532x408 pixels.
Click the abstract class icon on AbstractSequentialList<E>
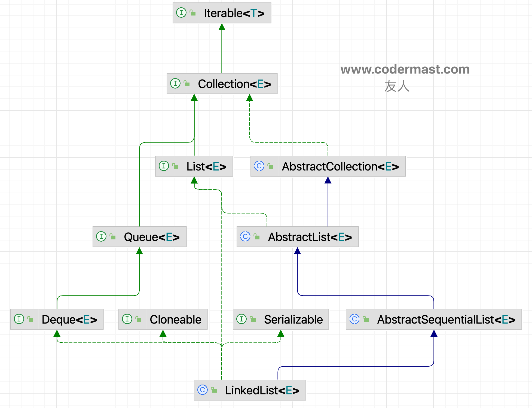click(x=354, y=319)
